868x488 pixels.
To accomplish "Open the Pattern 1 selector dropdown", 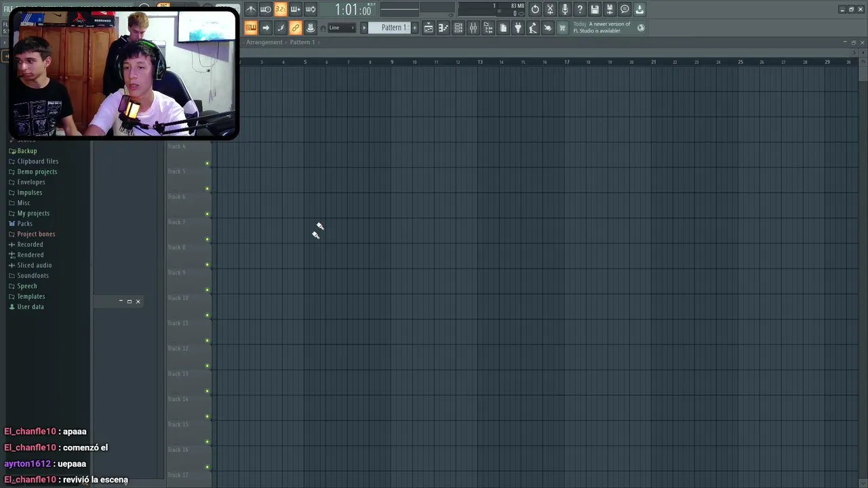I will pyautogui.click(x=390, y=28).
